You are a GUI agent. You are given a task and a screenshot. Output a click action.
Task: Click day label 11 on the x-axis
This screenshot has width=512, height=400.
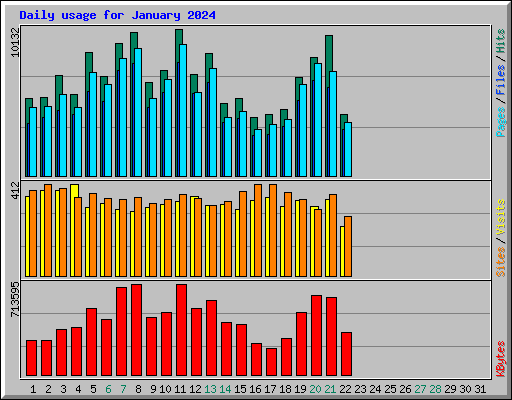[x=180, y=389]
